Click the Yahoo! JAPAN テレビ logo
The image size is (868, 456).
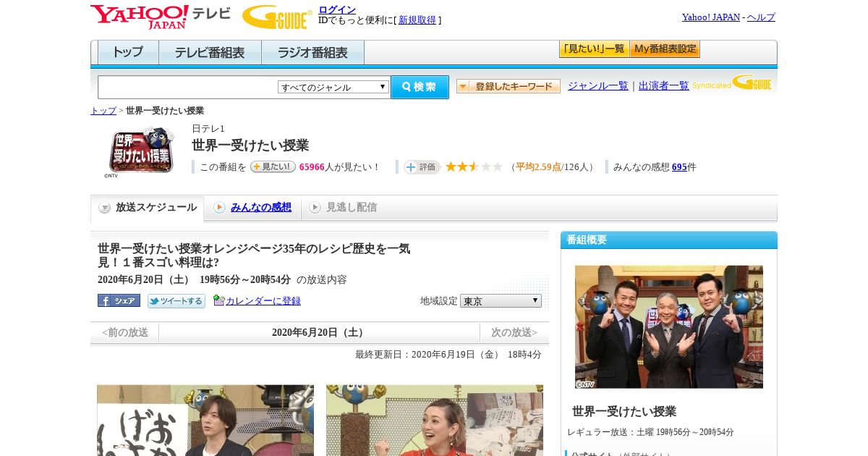tap(161, 17)
